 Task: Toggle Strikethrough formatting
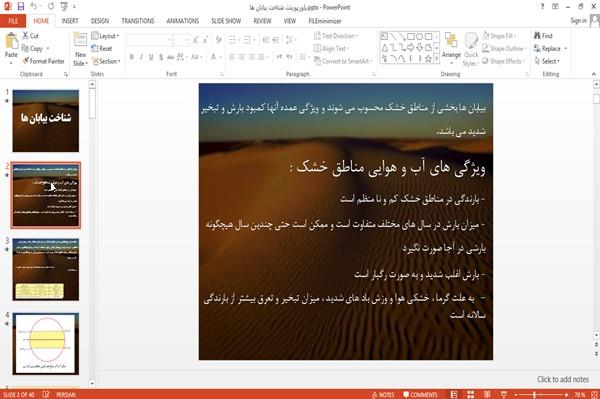tap(171, 57)
